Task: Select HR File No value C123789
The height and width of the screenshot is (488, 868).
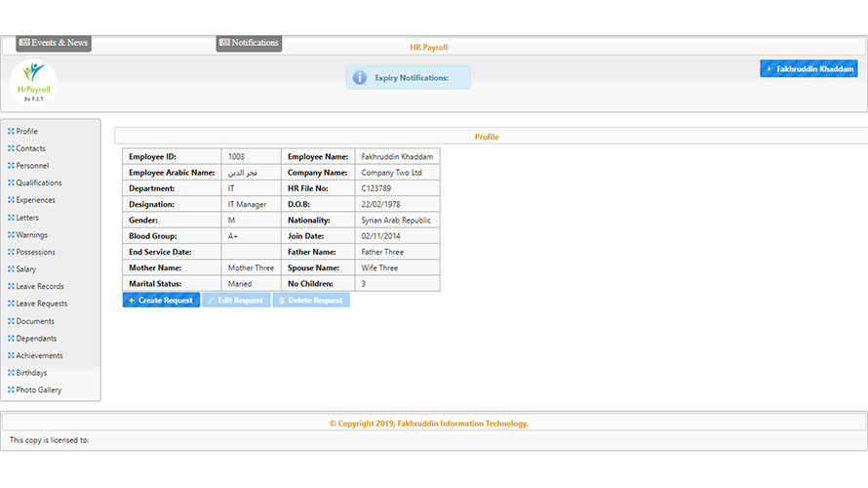Action: pos(376,188)
